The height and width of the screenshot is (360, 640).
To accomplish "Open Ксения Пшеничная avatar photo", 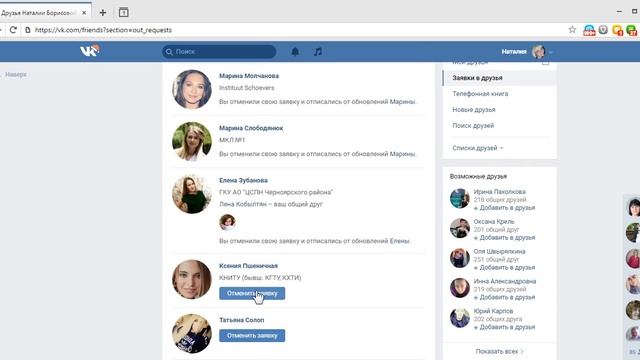I will click(192, 279).
